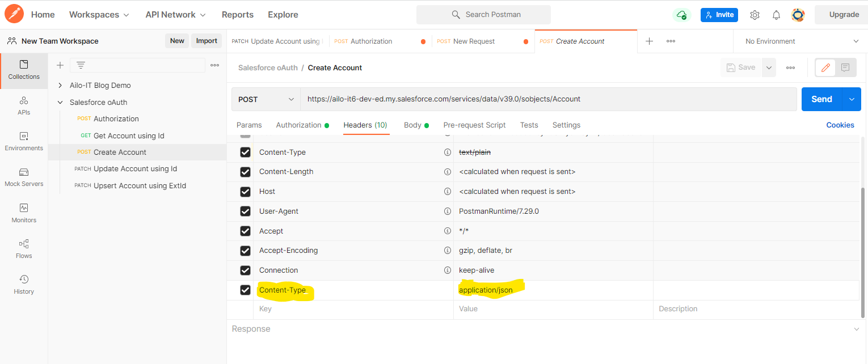This screenshot has height=364, width=868.
Task: Switch to the Body tab
Action: click(x=416, y=125)
